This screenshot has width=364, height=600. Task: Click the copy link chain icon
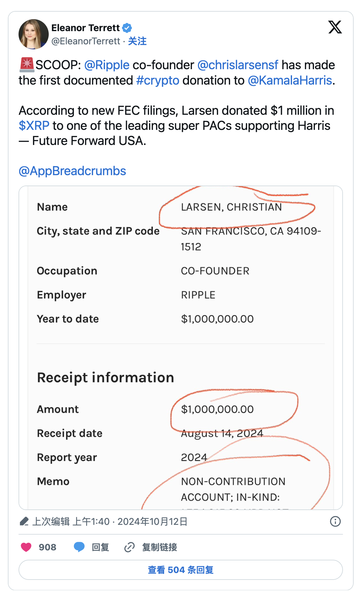(x=130, y=547)
